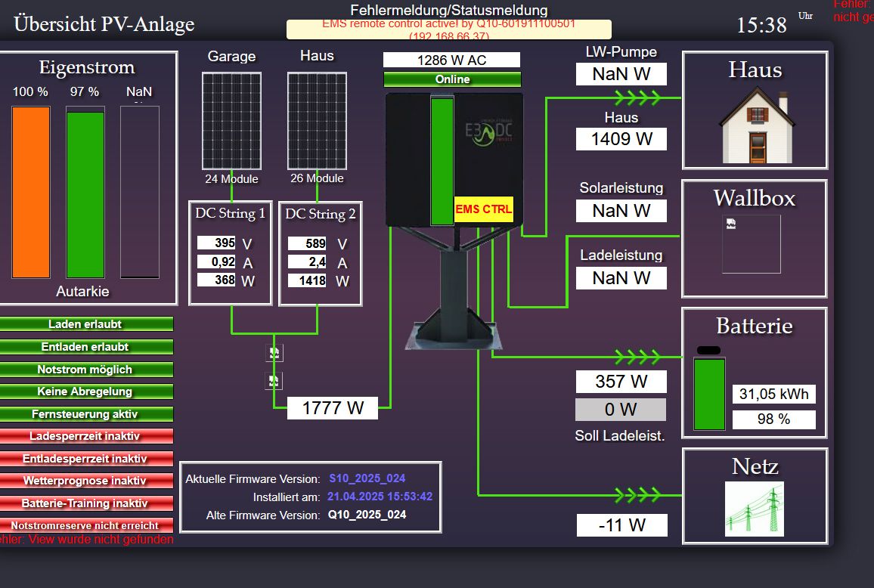Click the Garage solar panel image
Viewport: 874px width, 588px height.
[x=231, y=121]
